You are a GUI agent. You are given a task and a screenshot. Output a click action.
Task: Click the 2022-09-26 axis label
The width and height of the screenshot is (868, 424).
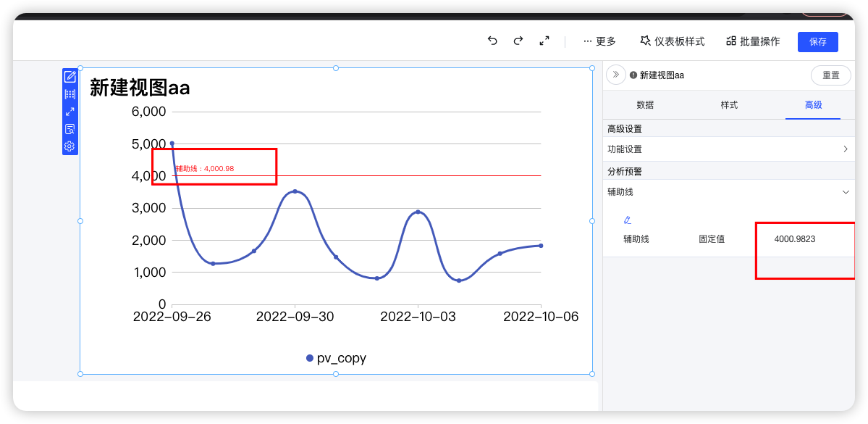(x=172, y=317)
